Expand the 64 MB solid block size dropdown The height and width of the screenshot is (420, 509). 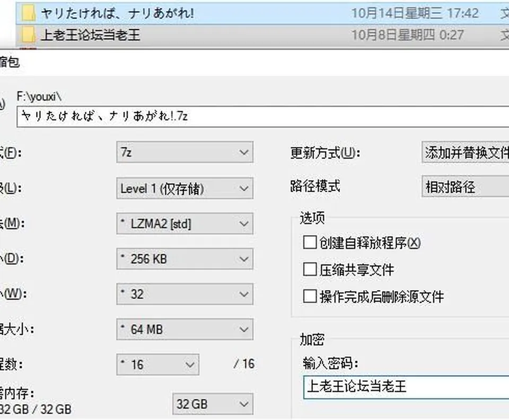point(185,329)
